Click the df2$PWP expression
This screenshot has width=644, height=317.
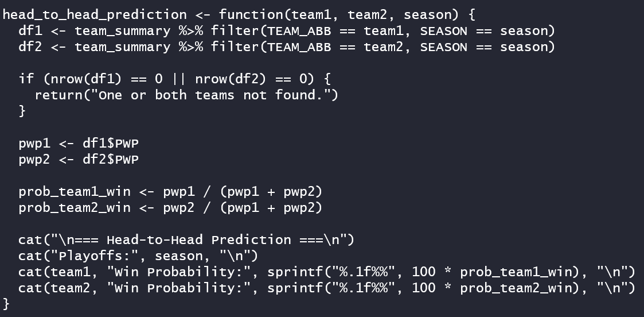[x=111, y=160]
